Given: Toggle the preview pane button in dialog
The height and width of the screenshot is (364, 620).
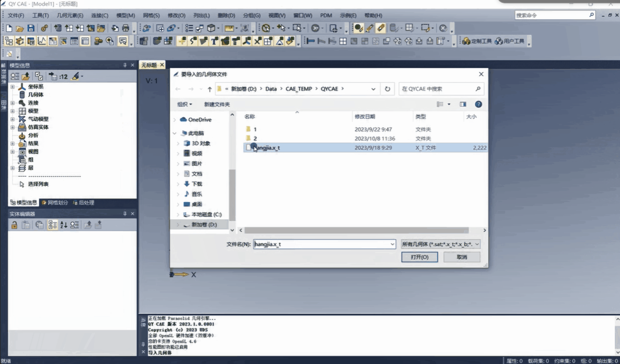Looking at the screenshot, I should 463,104.
